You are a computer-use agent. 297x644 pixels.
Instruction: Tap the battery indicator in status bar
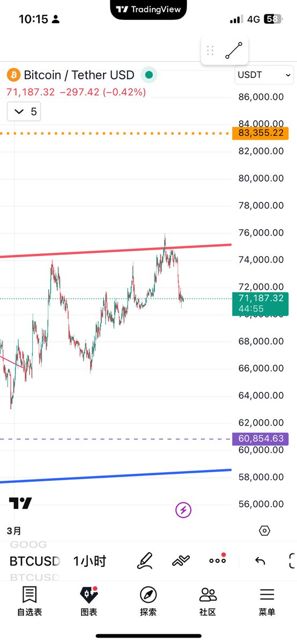pos(272,19)
